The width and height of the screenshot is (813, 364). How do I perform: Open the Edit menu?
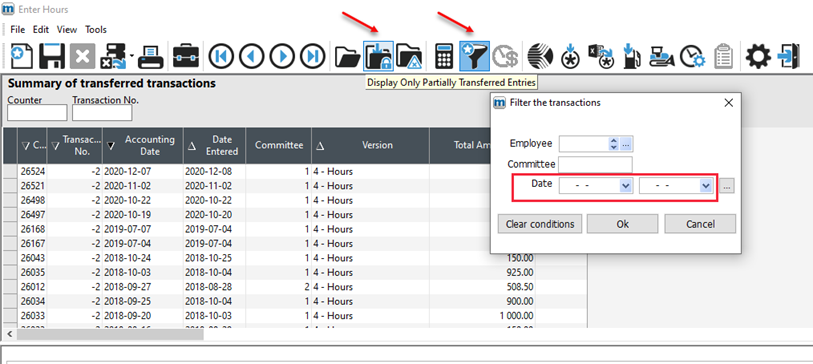41,30
